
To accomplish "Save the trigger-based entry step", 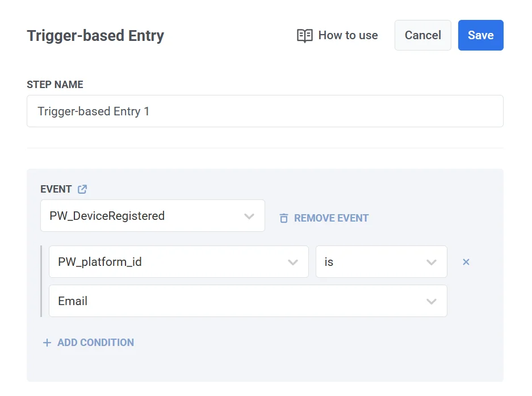I will pos(480,35).
